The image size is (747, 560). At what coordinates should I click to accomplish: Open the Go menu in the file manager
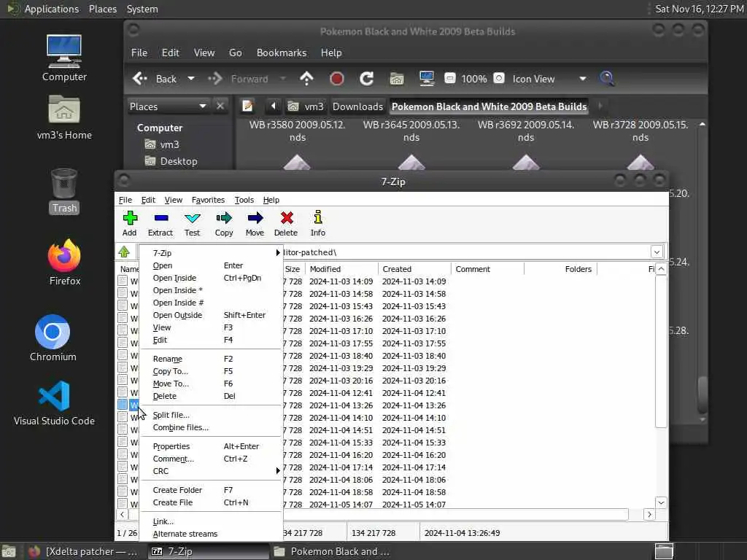click(236, 52)
